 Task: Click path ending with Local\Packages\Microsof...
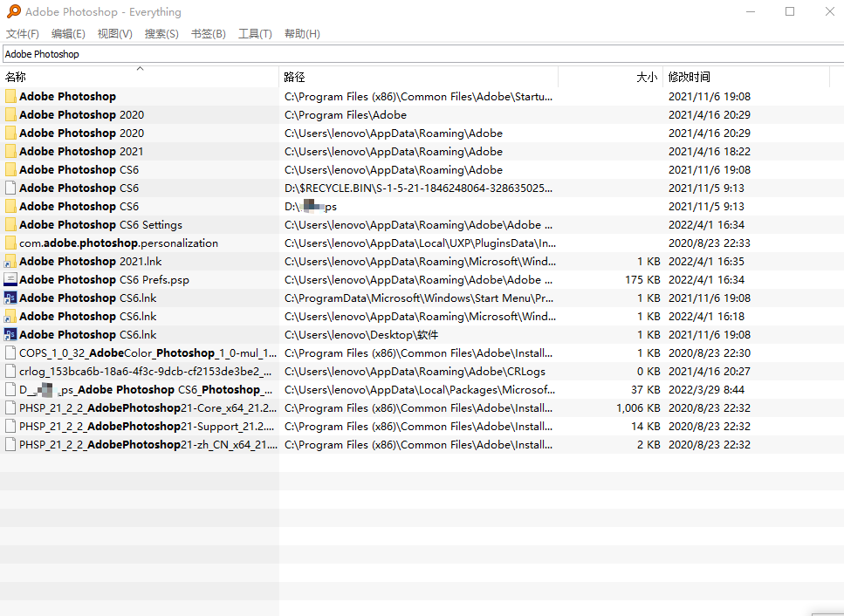(419, 389)
